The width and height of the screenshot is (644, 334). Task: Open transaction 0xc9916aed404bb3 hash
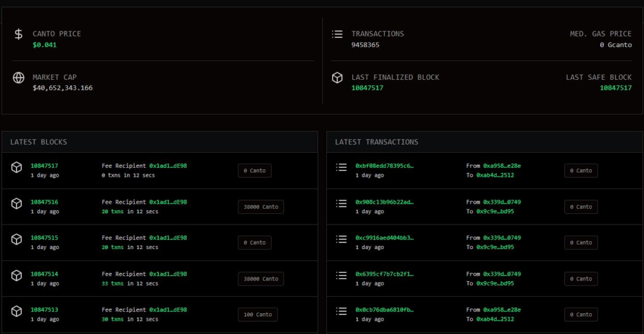[384, 238]
